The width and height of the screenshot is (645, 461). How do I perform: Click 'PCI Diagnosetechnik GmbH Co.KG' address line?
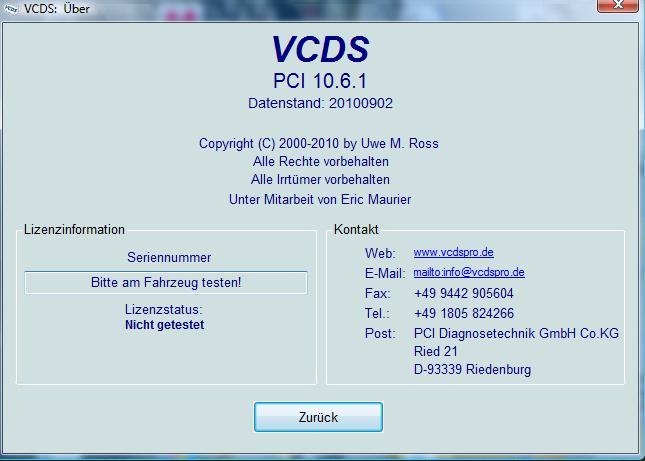tap(516, 333)
